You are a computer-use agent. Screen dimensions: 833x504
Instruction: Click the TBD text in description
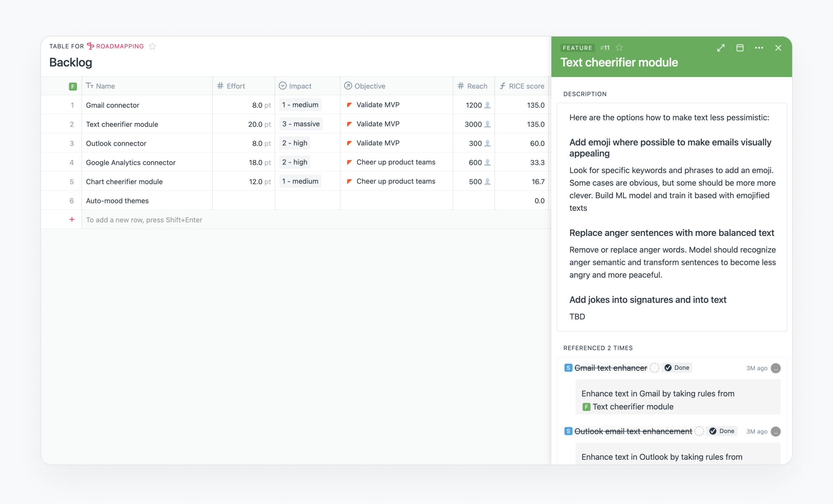coord(577,317)
